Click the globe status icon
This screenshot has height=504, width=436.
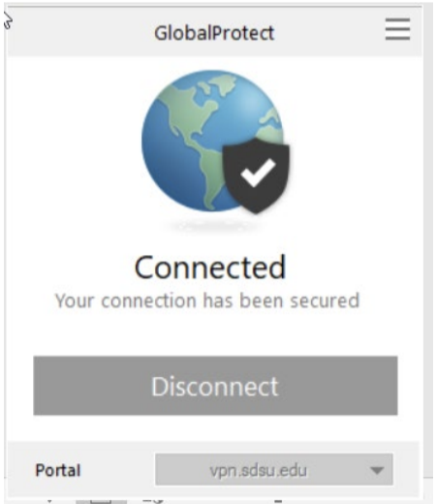click(215, 142)
